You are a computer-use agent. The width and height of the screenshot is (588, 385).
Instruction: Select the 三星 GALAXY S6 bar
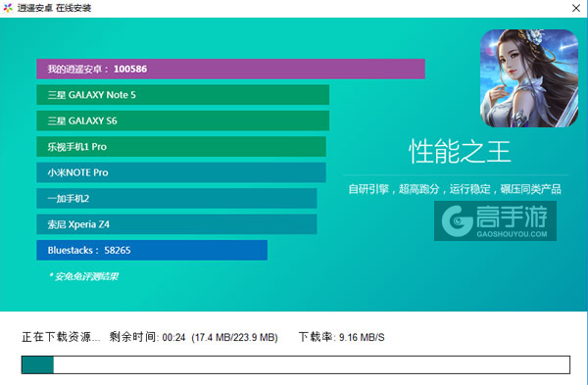(x=183, y=120)
